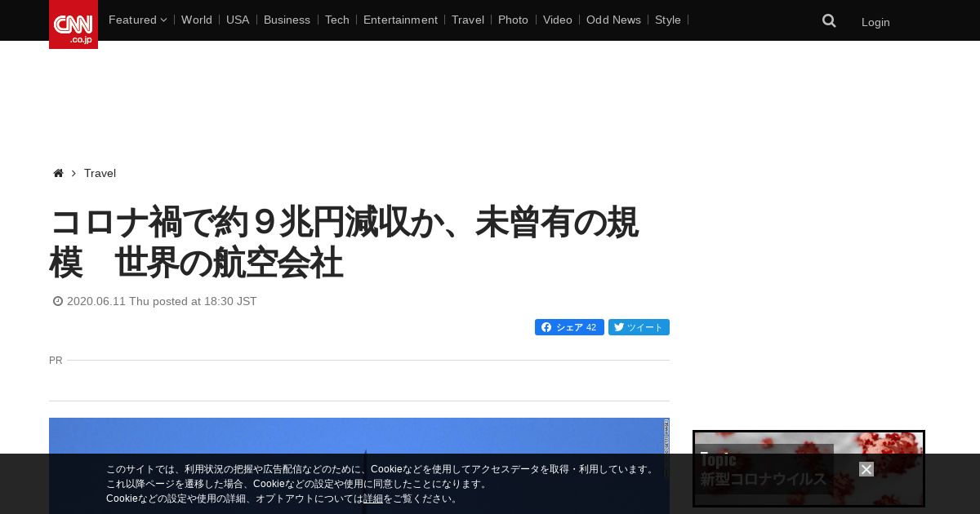Close the Topic banner with X
980x514 pixels.
(x=866, y=469)
